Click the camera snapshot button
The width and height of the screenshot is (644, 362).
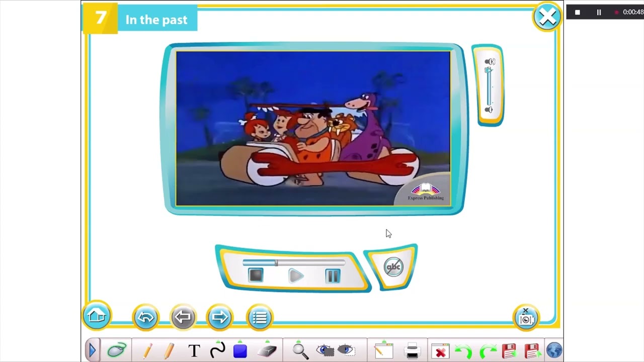[x=526, y=318]
